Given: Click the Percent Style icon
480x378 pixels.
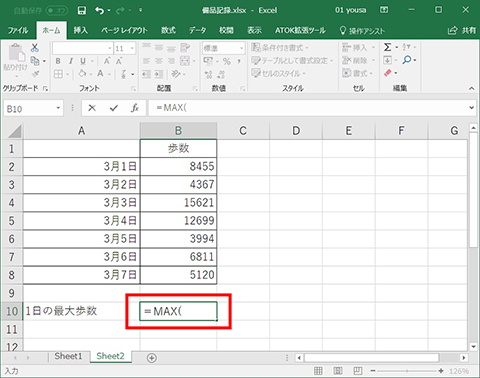Looking at the screenshot, I should point(227,61).
